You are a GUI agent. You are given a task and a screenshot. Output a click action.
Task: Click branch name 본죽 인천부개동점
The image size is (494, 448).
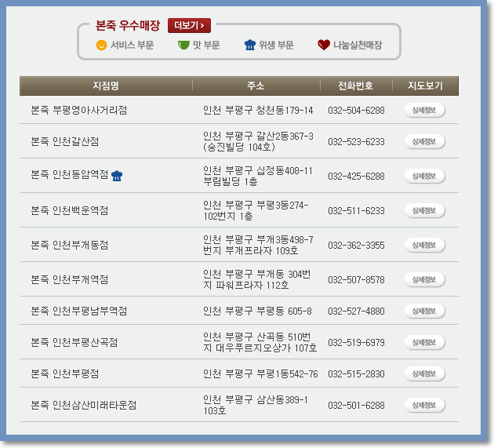[x=69, y=245]
